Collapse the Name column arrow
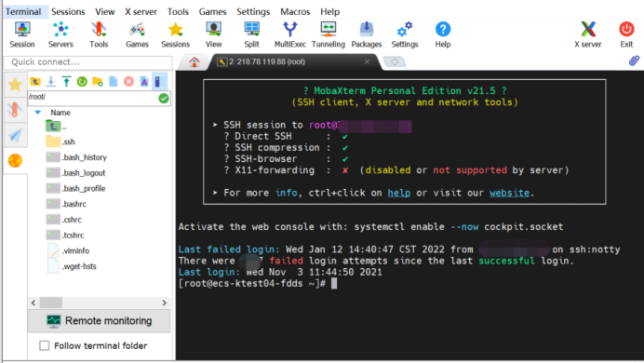This screenshot has width=644, height=363. coord(38,112)
